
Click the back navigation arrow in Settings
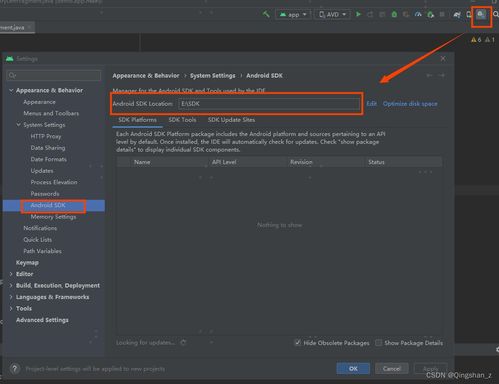click(x=429, y=76)
